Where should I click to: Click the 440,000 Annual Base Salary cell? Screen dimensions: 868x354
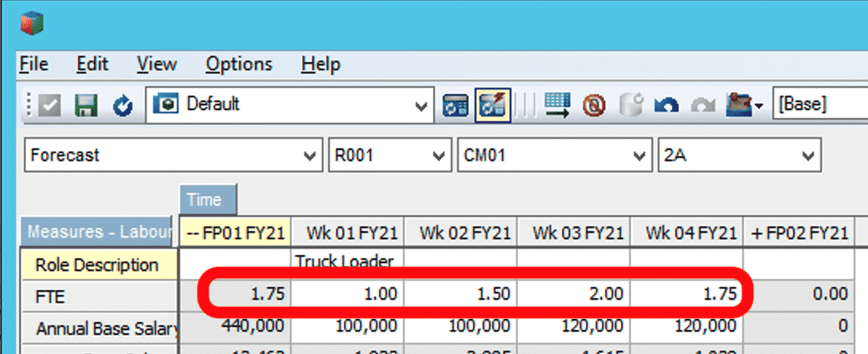235,327
